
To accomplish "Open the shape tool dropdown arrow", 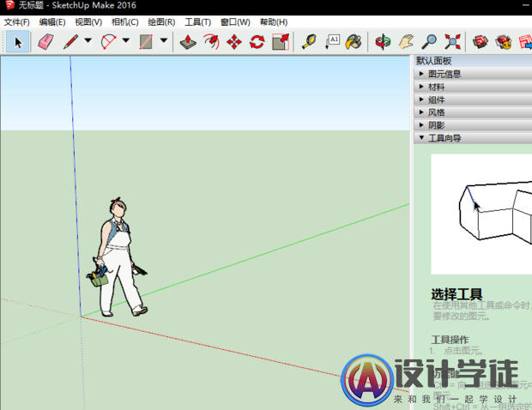I will (164, 40).
